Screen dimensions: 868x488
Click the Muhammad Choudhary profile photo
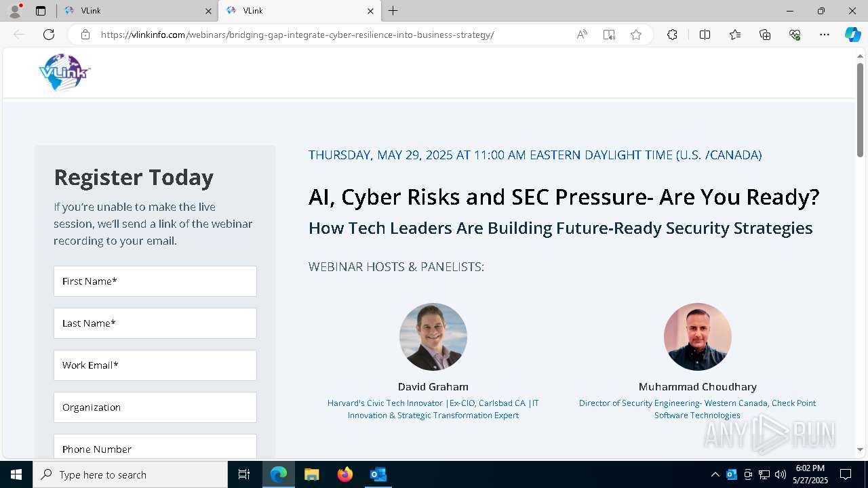[697, 337]
